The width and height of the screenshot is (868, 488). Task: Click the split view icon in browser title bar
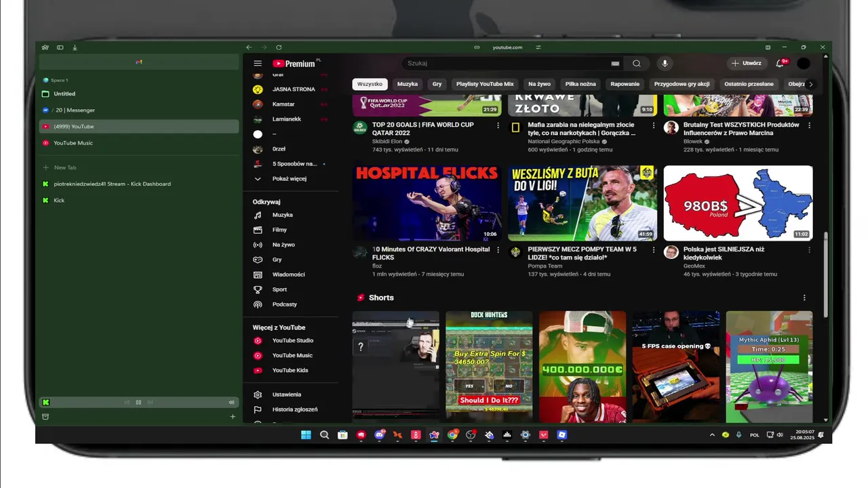click(768, 47)
